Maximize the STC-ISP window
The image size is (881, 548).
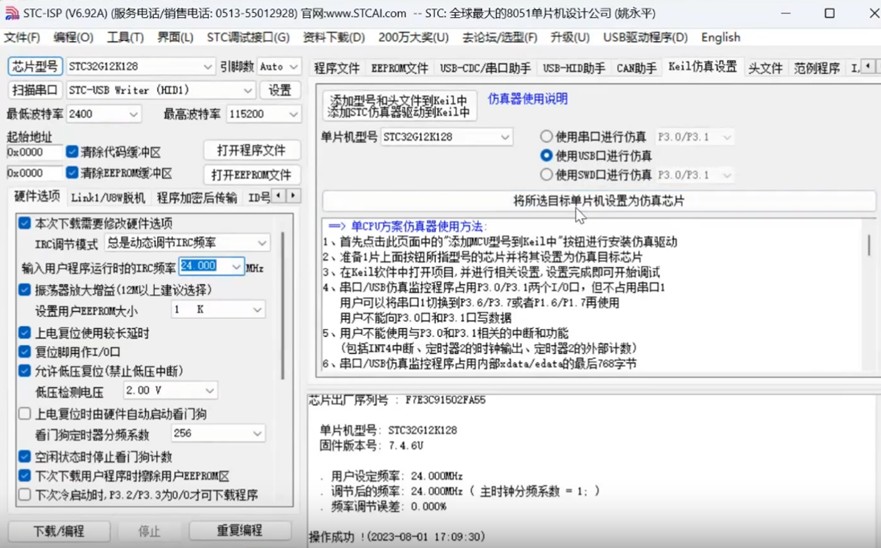829,13
